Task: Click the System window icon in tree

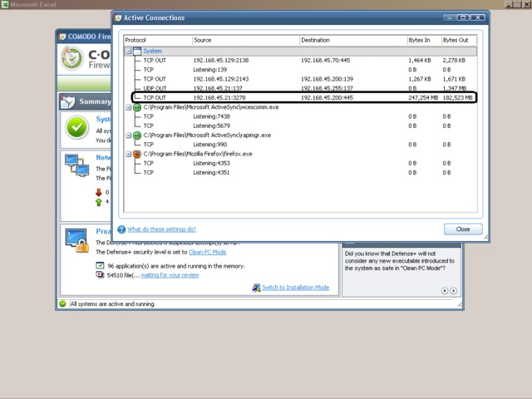Action: [137, 52]
